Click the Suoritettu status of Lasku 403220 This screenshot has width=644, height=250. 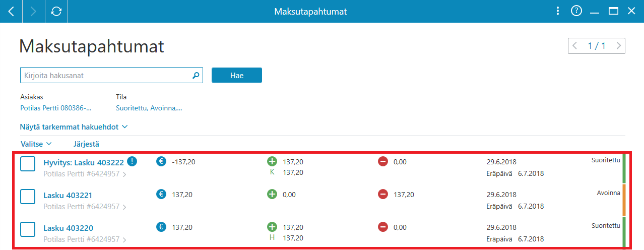[606, 226]
